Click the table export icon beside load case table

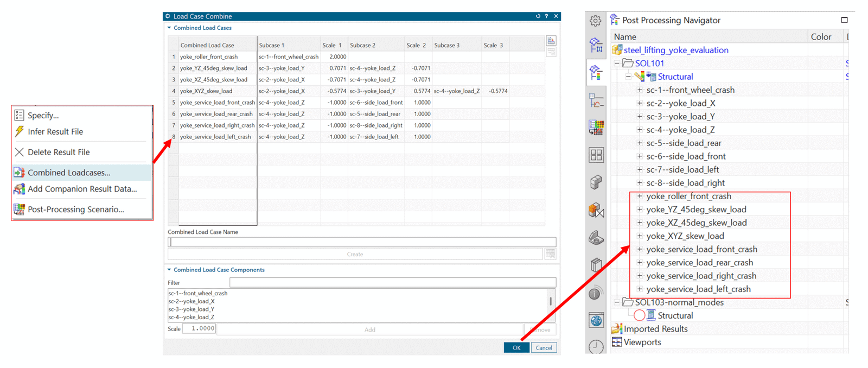point(551,41)
